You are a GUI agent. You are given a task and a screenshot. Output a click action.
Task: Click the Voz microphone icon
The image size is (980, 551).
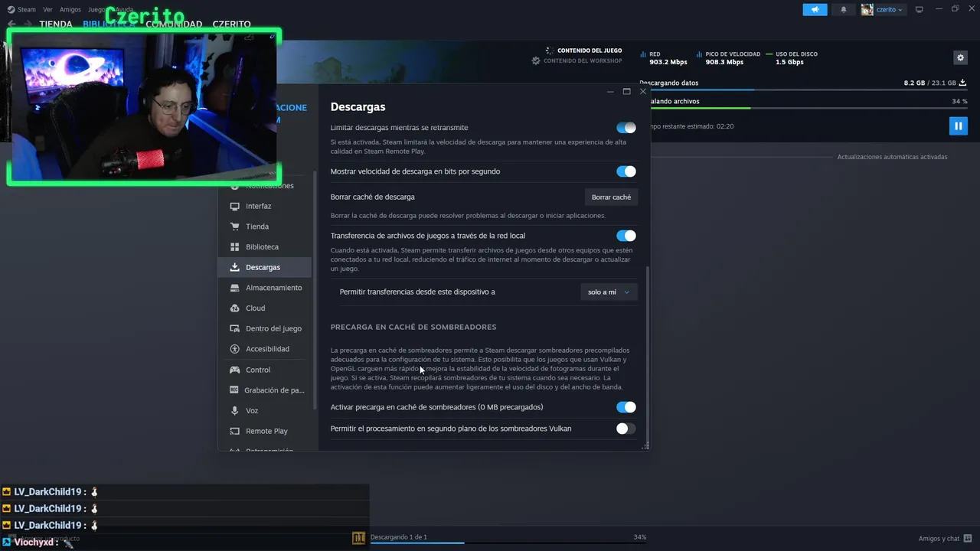[234, 411]
